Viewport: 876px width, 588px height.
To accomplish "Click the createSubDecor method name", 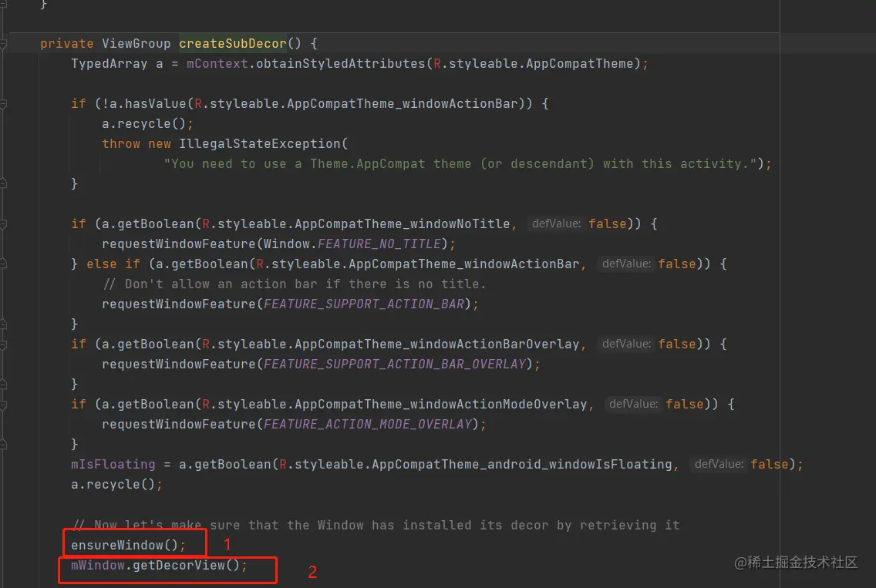I will click(232, 44).
